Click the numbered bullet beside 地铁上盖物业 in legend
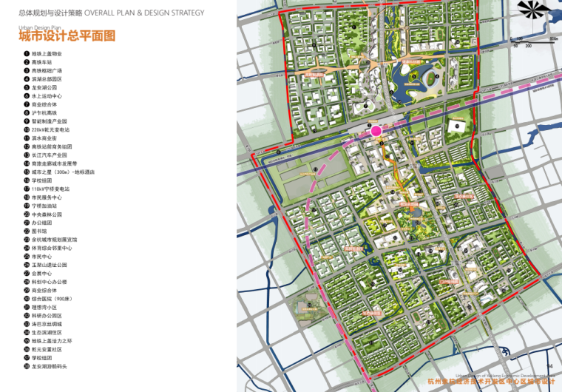This screenshot has width=562, height=392. (x=26, y=54)
